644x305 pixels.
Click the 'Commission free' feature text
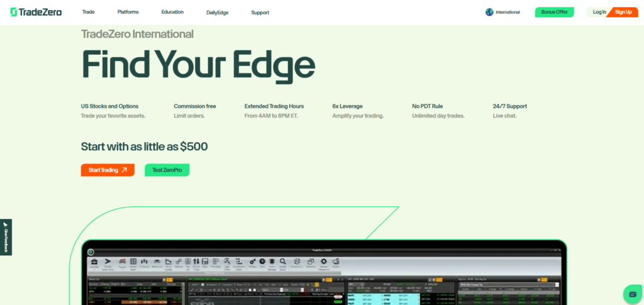[195, 106]
